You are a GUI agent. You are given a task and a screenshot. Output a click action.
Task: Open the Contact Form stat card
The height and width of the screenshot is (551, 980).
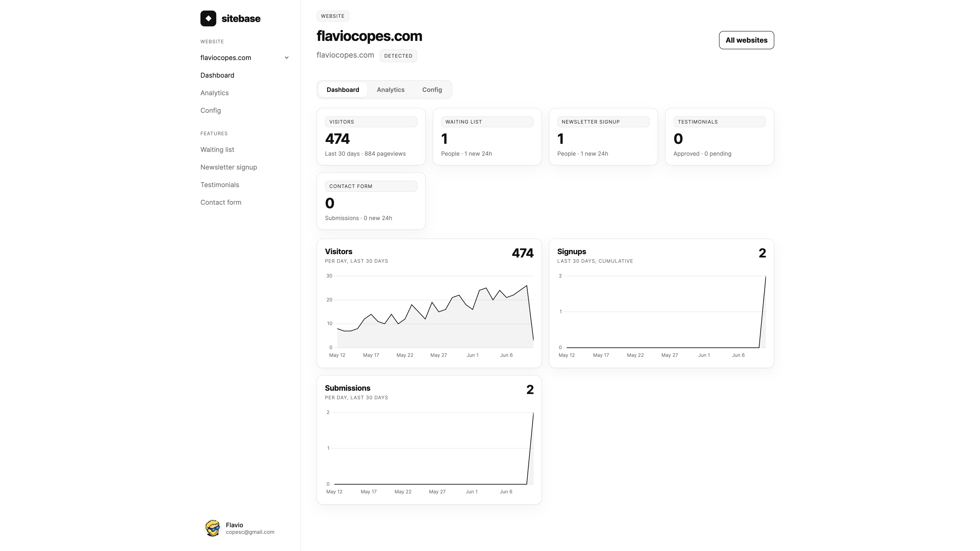point(371,201)
